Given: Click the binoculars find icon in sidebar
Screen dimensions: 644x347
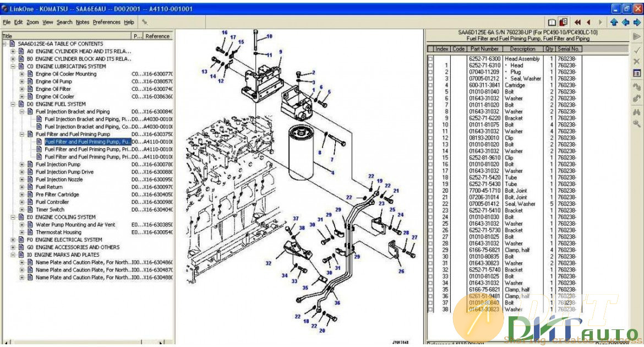Looking at the screenshot, I should (637, 111).
